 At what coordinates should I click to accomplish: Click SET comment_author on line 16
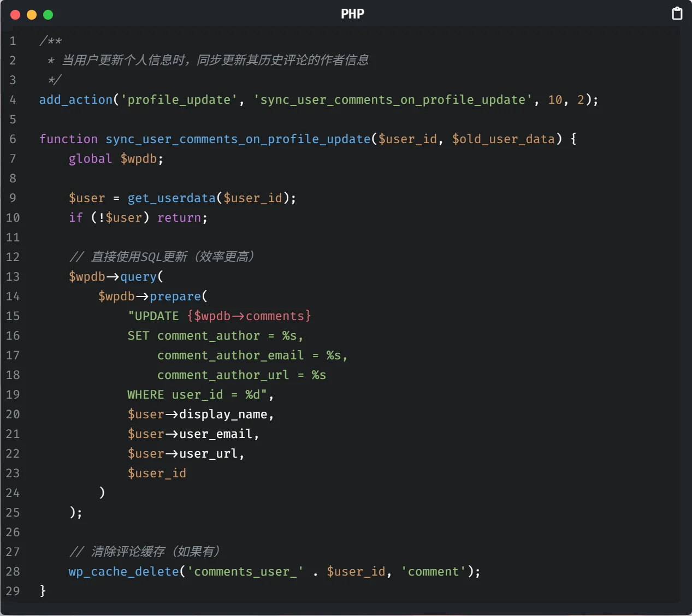193,336
